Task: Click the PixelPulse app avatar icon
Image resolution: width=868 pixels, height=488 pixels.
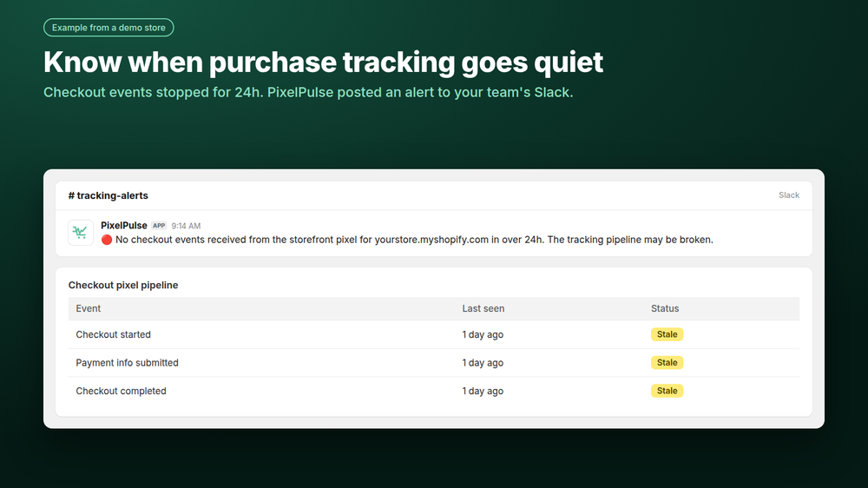Action: pyautogui.click(x=81, y=232)
